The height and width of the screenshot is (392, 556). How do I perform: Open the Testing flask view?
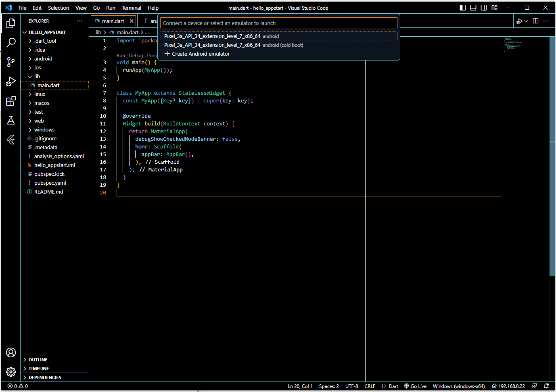pos(11,120)
